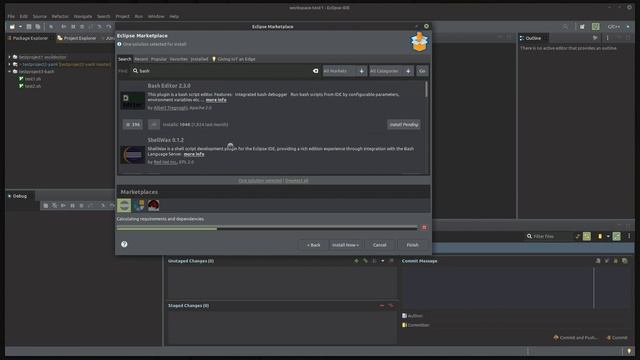
Task: Switch to Installed tab in Marketplace
Action: [x=200, y=59]
